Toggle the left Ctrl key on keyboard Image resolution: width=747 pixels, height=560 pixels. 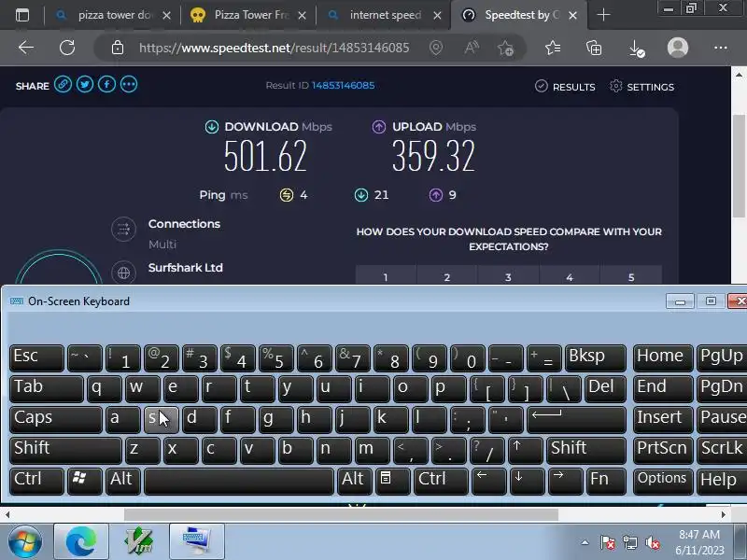[36, 481]
